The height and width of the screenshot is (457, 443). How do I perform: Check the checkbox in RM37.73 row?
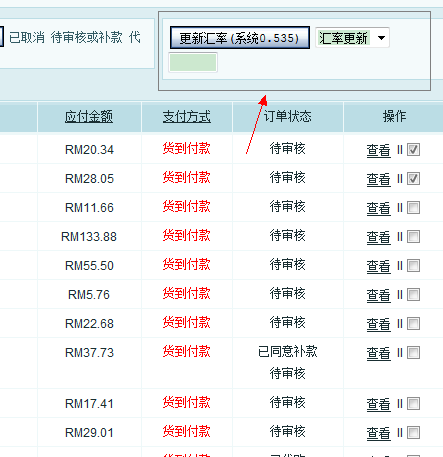413,353
